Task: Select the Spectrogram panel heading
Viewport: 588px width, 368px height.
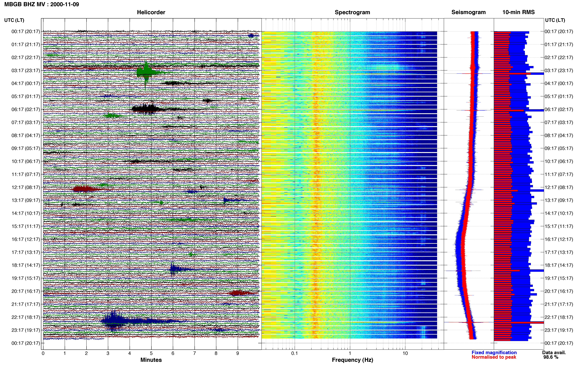Action: (x=352, y=12)
